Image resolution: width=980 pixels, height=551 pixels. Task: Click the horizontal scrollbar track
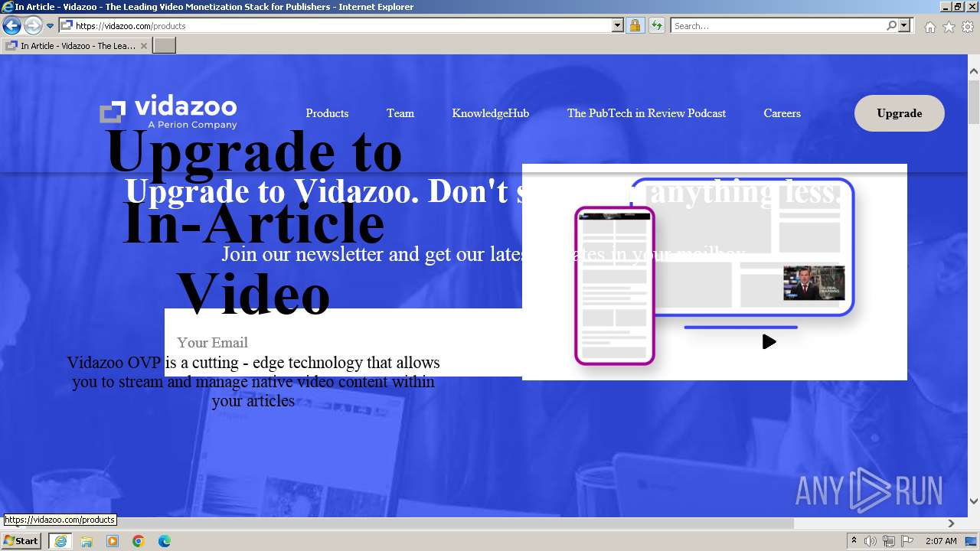pos(869,523)
